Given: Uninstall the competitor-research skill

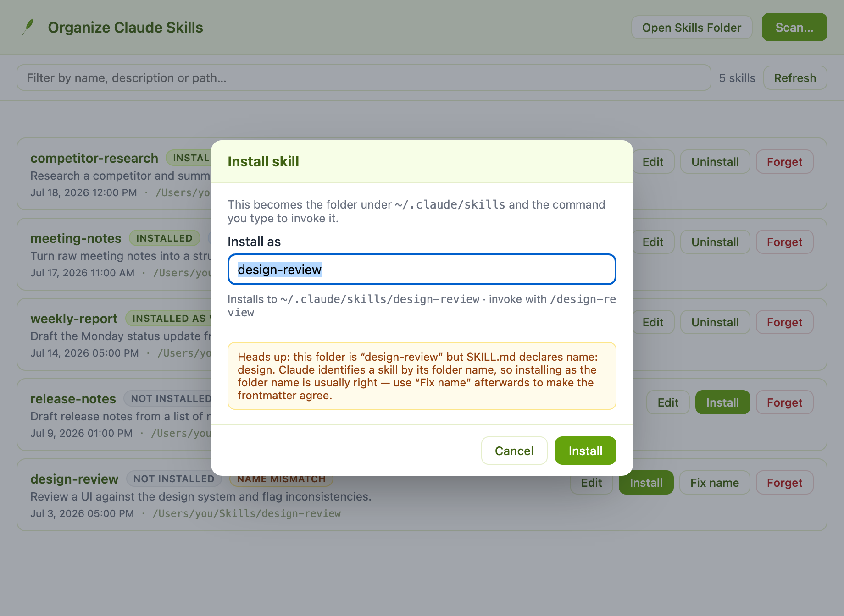Looking at the screenshot, I should (x=715, y=162).
